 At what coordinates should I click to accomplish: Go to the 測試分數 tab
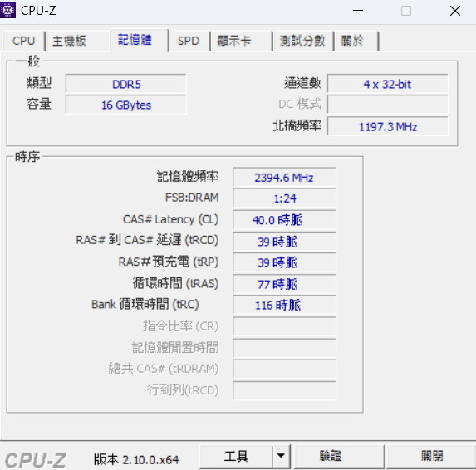tap(302, 41)
